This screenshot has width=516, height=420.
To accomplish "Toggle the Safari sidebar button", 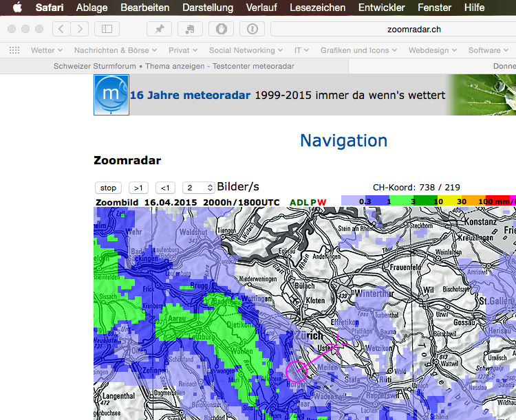I will point(107,29).
